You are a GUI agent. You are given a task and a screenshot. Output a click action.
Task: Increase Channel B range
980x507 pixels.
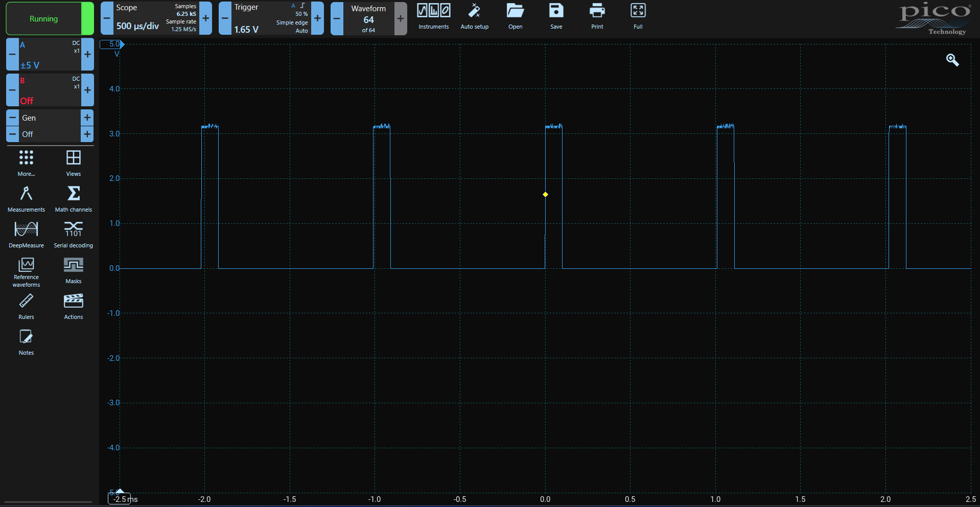point(87,90)
